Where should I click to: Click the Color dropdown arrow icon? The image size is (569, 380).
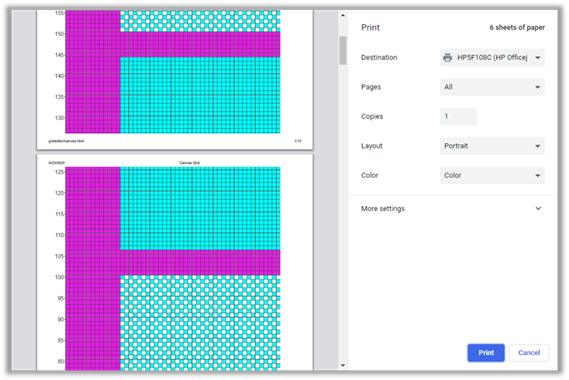click(x=537, y=175)
